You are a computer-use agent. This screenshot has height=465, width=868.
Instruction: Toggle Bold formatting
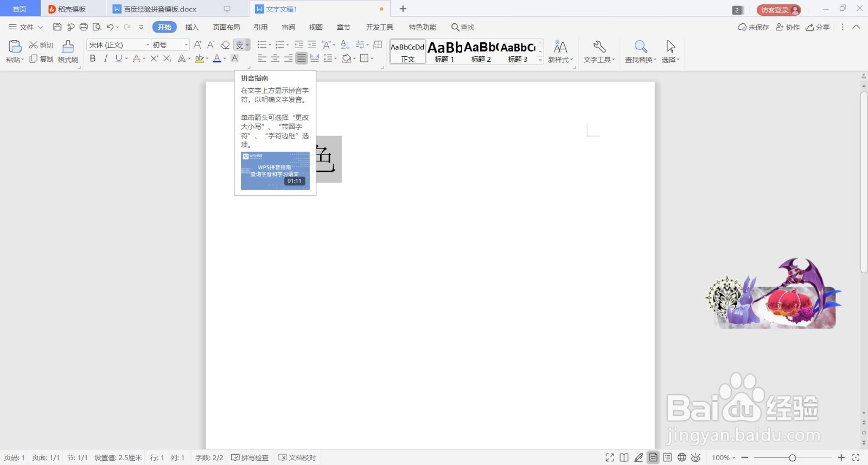tap(93, 59)
